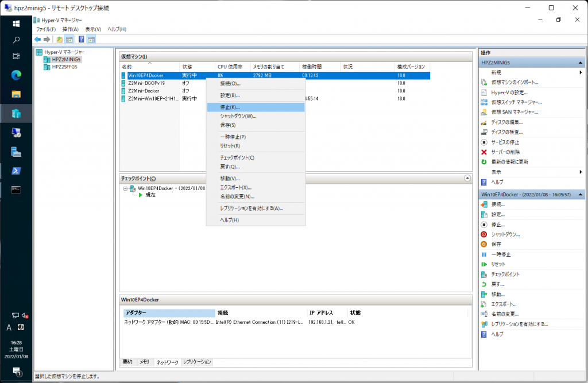
Task: Click the 仮想マシンのインポート action icon
Action: pyautogui.click(x=484, y=83)
